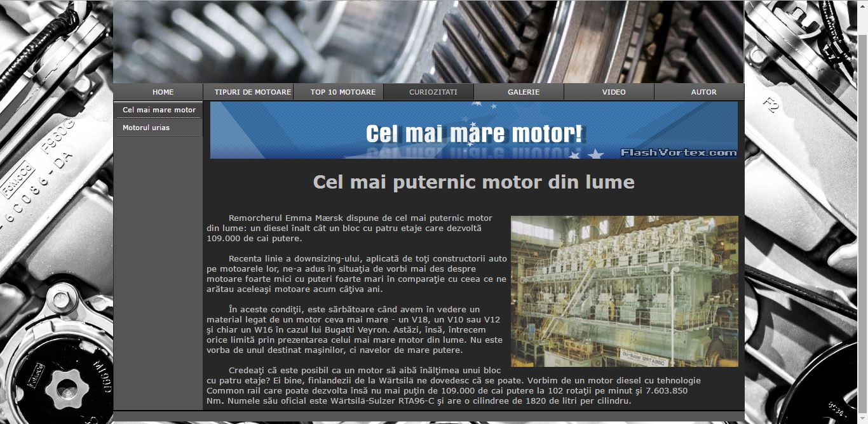Screen dimensions: 868x424
Task: Open 'Motorul urias' sidebar link
Action: (x=146, y=128)
